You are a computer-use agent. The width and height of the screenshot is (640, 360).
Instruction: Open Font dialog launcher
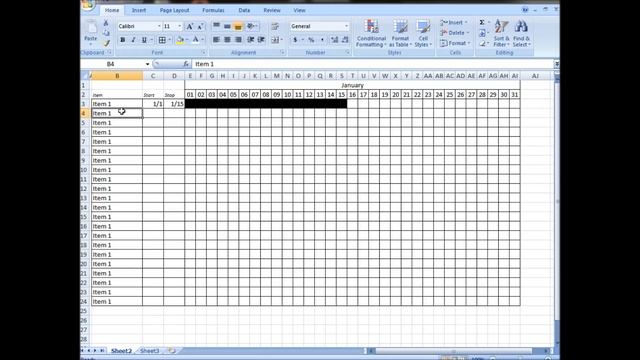tap(203, 53)
